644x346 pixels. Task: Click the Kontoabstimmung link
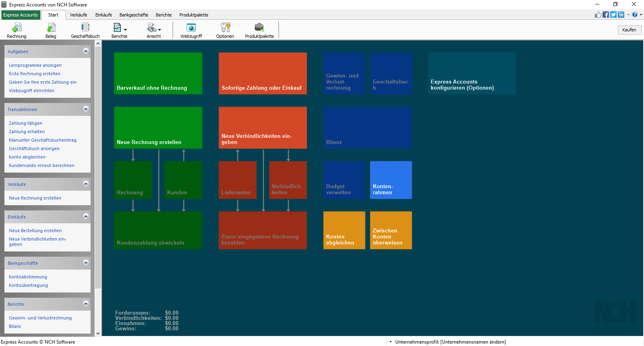click(x=28, y=277)
